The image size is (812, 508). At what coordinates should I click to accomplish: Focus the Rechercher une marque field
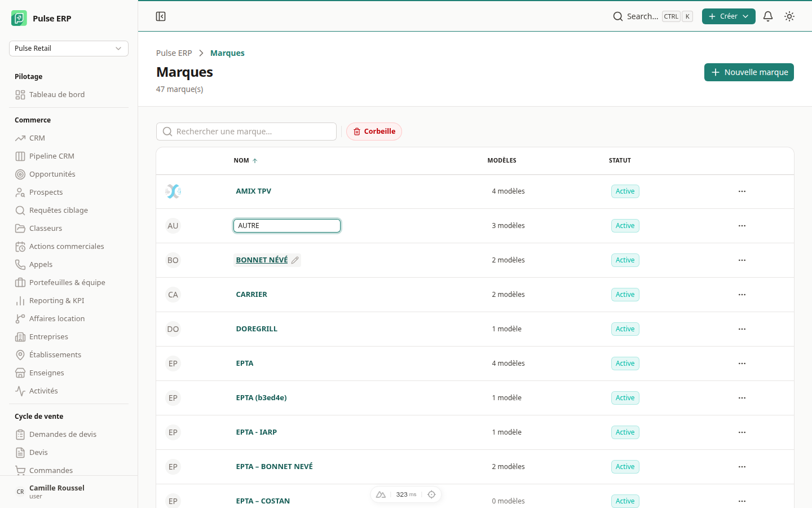[246, 132]
